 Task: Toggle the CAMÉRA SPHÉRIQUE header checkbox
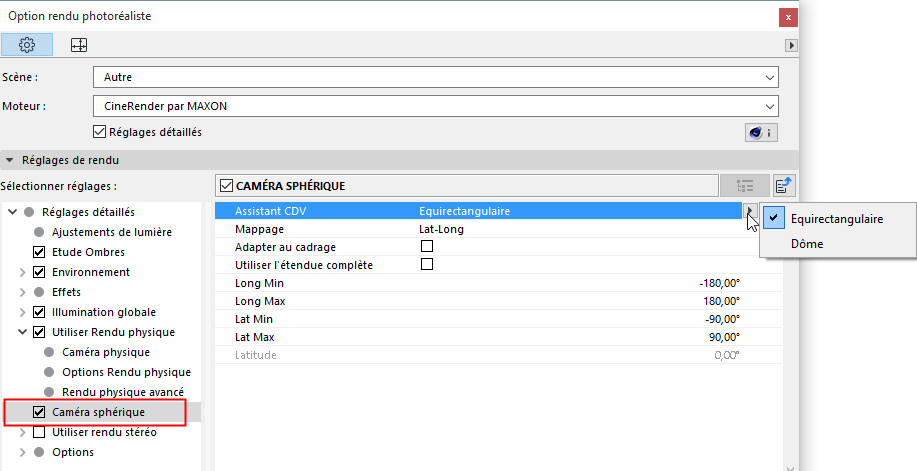click(225, 185)
